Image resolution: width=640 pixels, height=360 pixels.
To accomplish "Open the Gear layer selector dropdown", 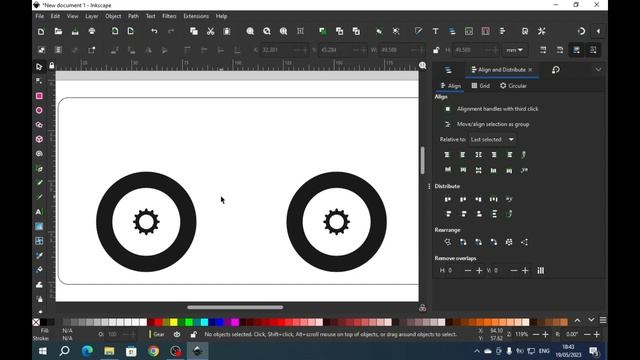I will [x=158, y=334].
